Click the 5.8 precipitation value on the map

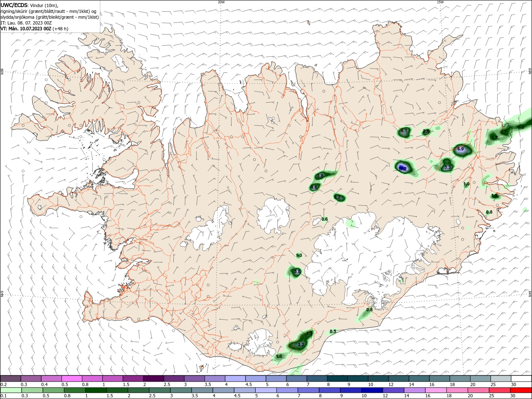point(297,272)
